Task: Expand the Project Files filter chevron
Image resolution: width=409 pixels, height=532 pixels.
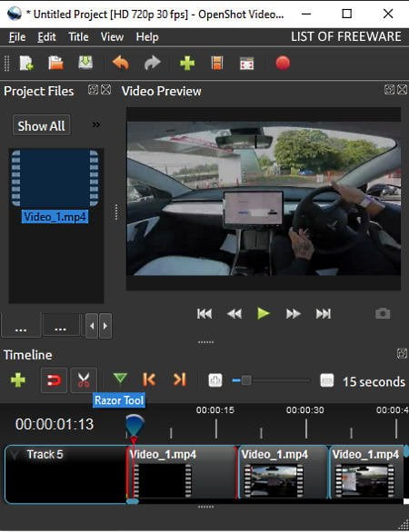Action: click(x=96, y=125)
